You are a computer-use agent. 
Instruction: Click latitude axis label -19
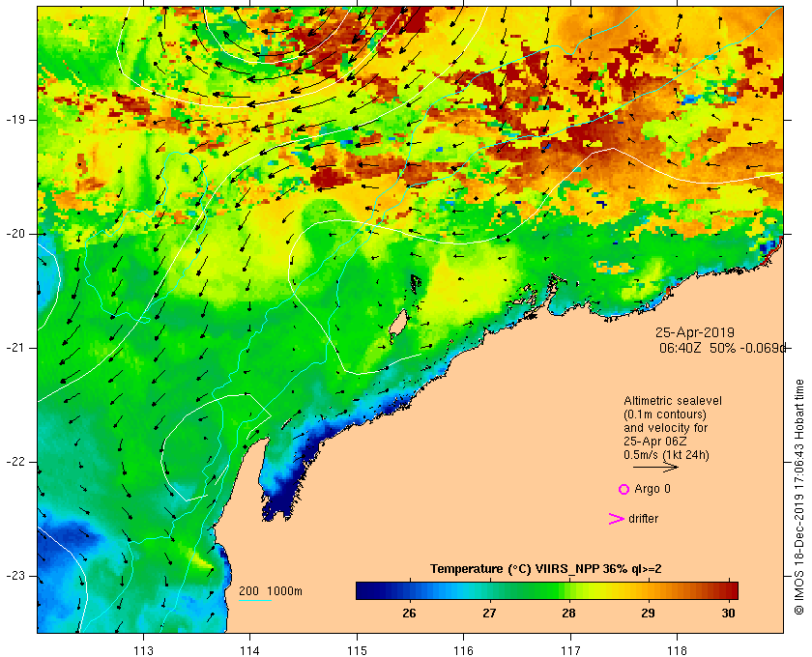(15, 120)
